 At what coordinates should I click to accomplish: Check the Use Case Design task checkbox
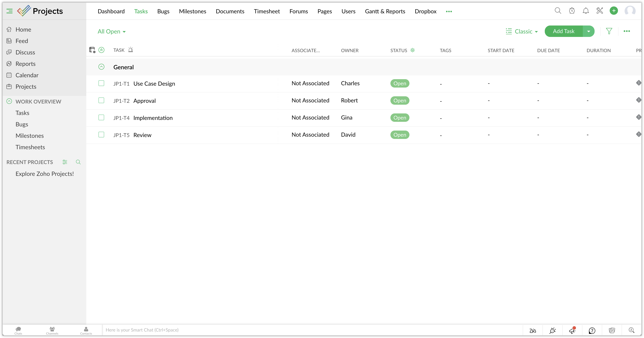101,83
